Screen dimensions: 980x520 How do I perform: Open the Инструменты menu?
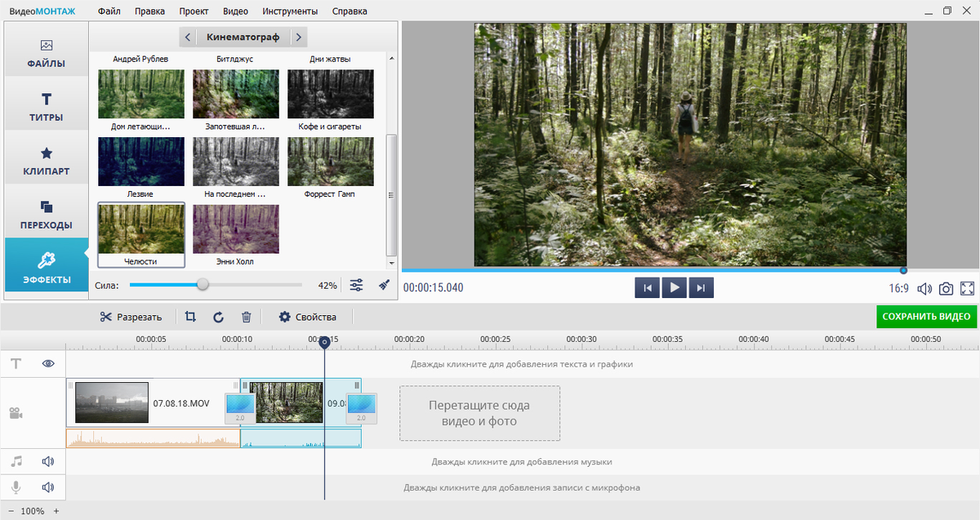(x=291, y=11)
